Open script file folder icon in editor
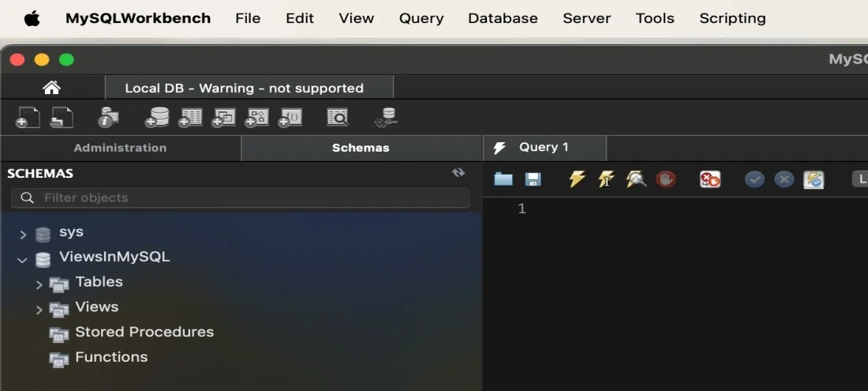 tap(503, 179)
